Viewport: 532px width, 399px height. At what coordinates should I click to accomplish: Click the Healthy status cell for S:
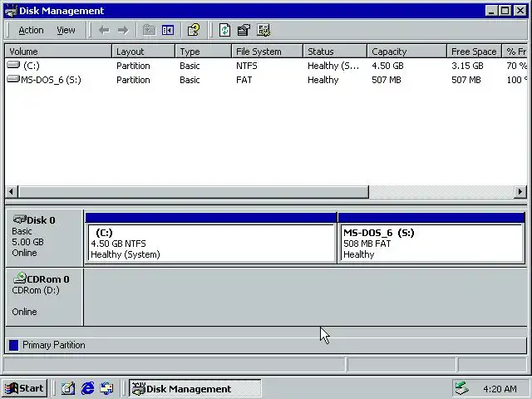coord(323,80)
